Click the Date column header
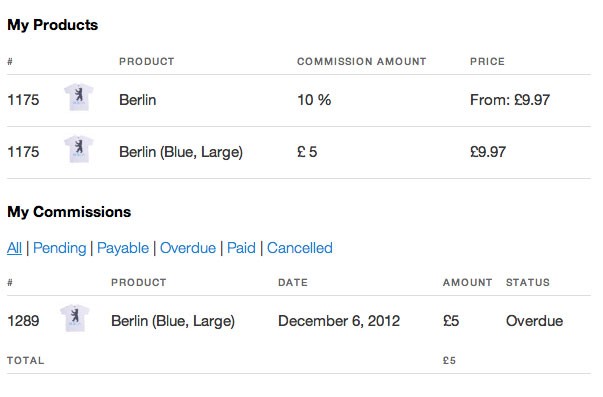The height and width of the screenshot is (397, 603). click(x=293, y=282)
